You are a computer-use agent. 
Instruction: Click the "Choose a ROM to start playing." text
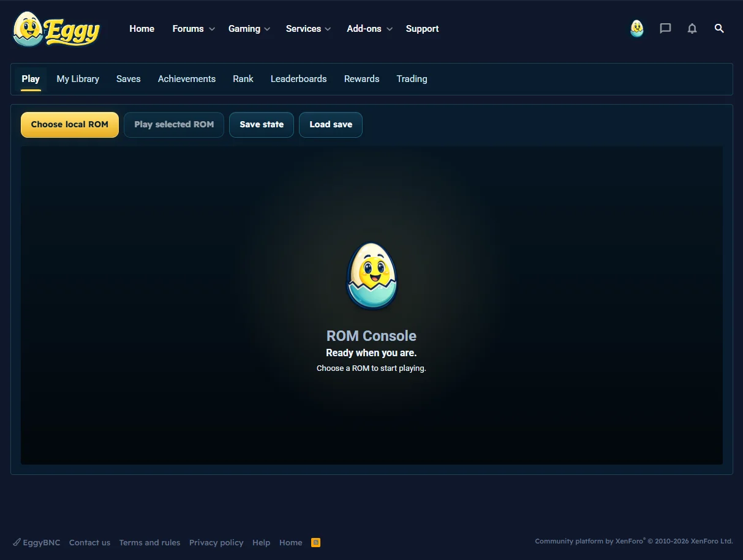click(371, 368)
